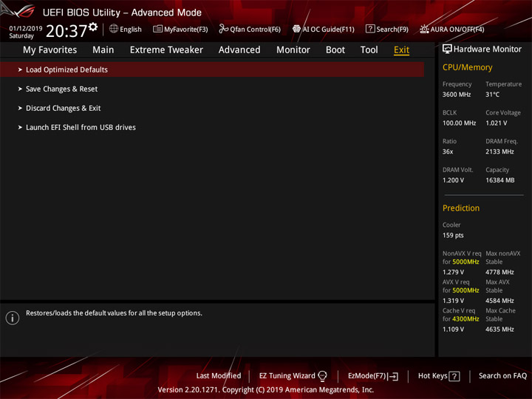Screen dimensions: 532x399
Task: Click the Hardware Monitor screen icon
Action: pyautogui.click(x=447, y=50)
